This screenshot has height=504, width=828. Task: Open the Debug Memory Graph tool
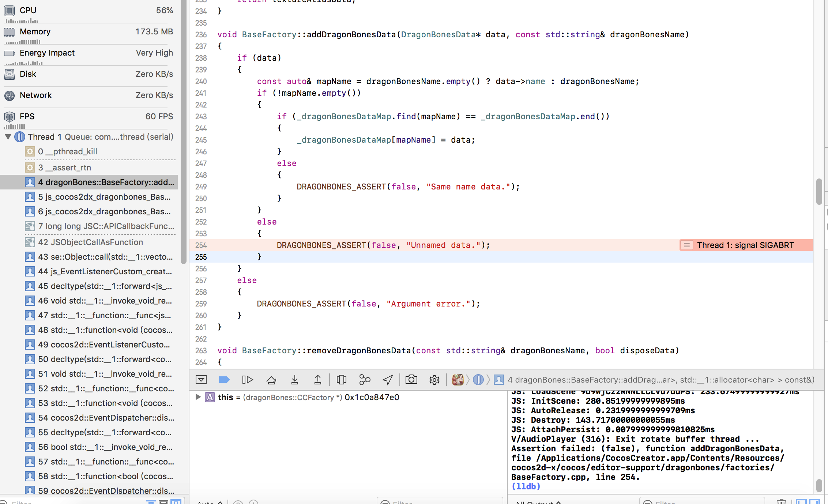click(x=364, y=380)
